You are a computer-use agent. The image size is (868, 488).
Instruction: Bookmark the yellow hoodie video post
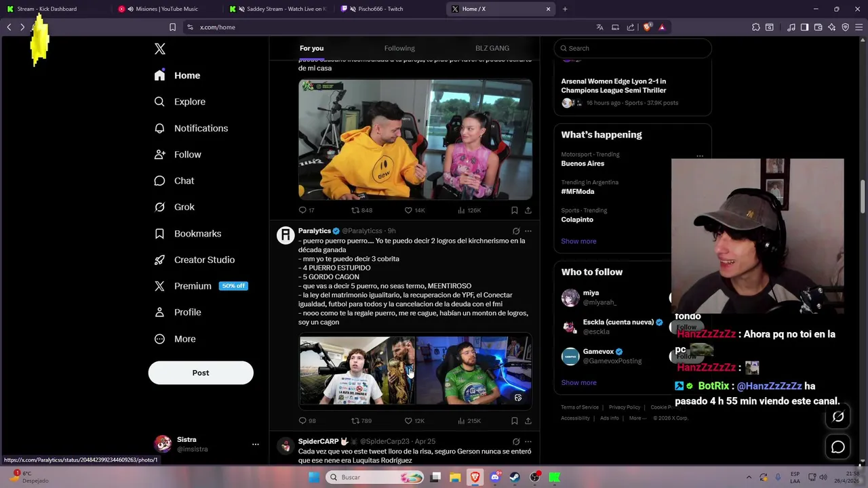(x=515, y=210)
